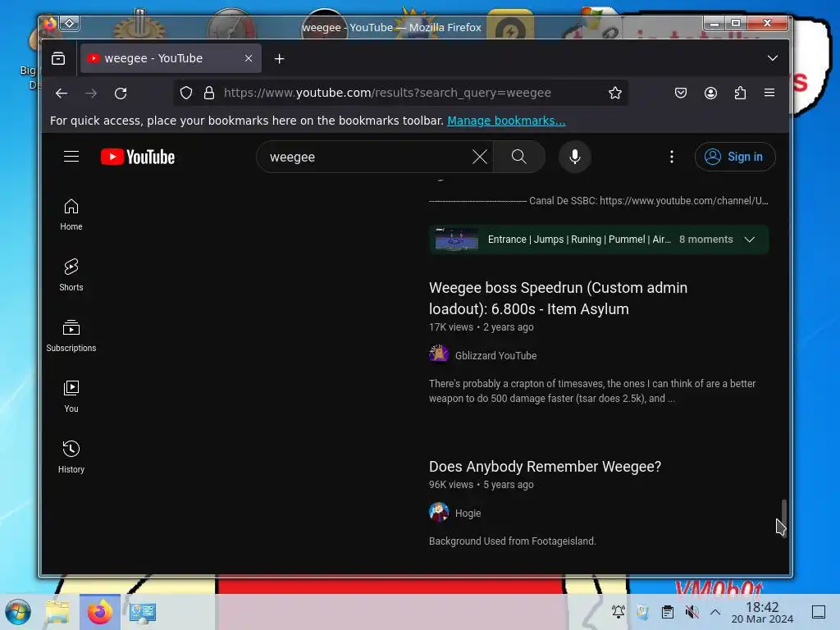The image size is (840, 630).
Task: Save page to Pocket
Action: (681, 94)
